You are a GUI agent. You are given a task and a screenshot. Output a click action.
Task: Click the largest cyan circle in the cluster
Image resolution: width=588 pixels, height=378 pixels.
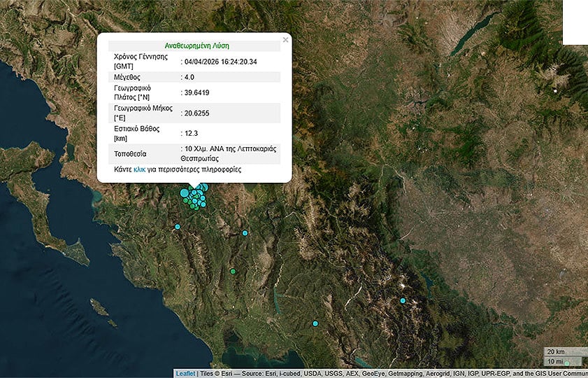click(185, 192)
